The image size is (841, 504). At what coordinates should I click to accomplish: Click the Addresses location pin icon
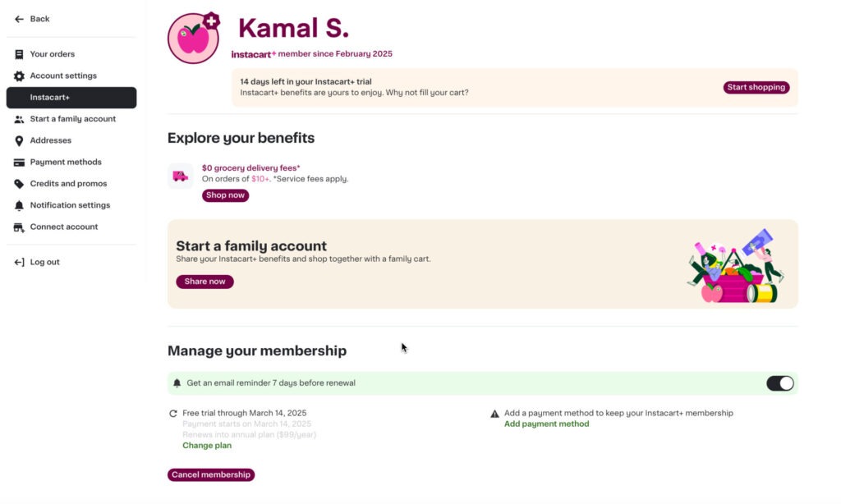(x=19, y=141)
